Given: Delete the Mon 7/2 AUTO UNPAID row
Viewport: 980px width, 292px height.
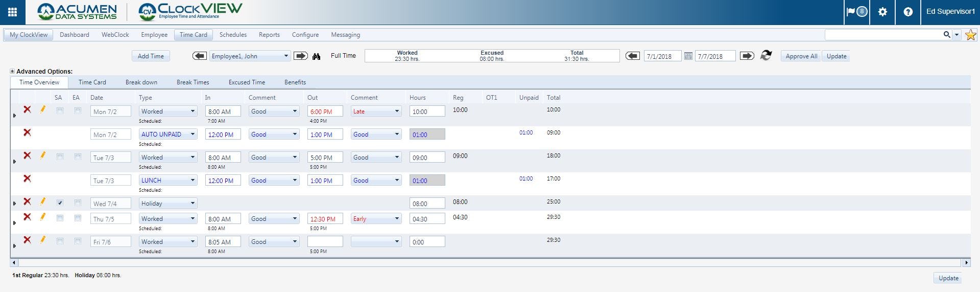Looking at the screenshot, I should (x=27, y=132).
